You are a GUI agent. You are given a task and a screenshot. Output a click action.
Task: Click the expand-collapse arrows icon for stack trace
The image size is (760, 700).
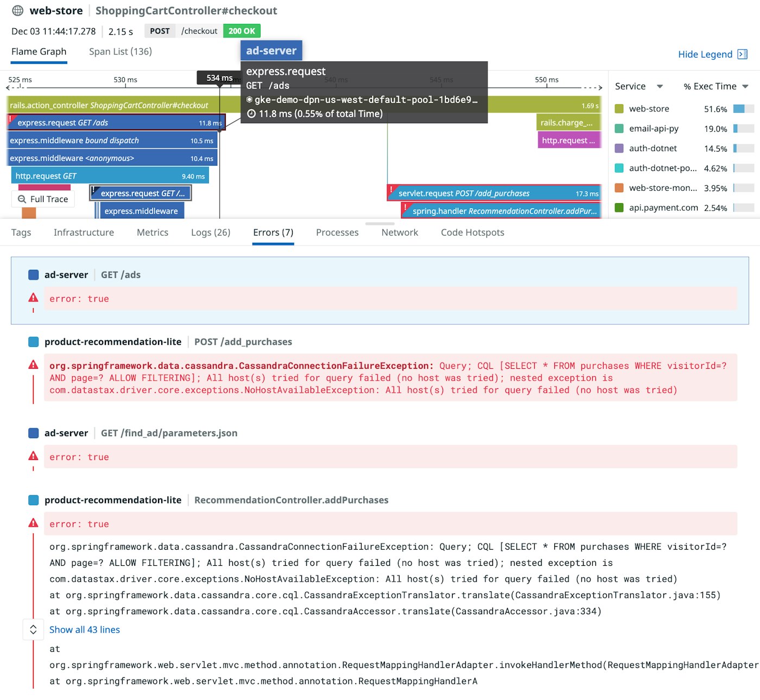coord(33,629)
